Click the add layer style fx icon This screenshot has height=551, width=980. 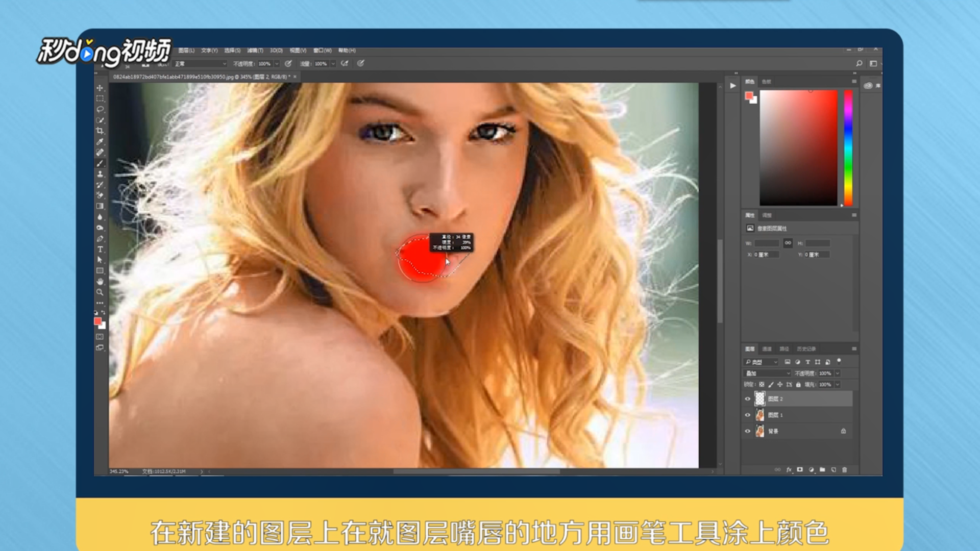[789, 469]
